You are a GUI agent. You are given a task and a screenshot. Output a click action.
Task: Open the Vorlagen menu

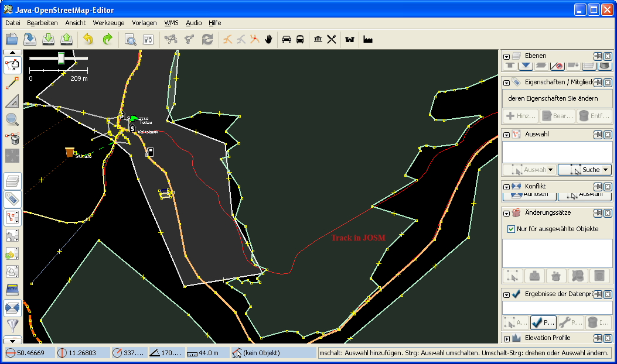[144, 23]
